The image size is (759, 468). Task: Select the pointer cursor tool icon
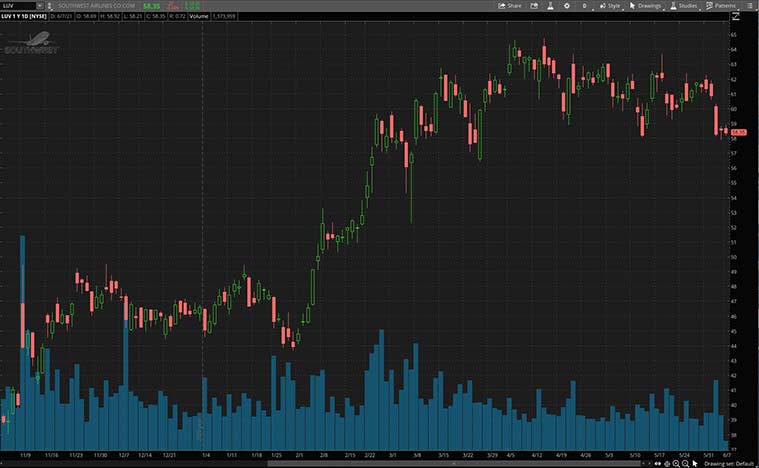click(x=695, y=464)
